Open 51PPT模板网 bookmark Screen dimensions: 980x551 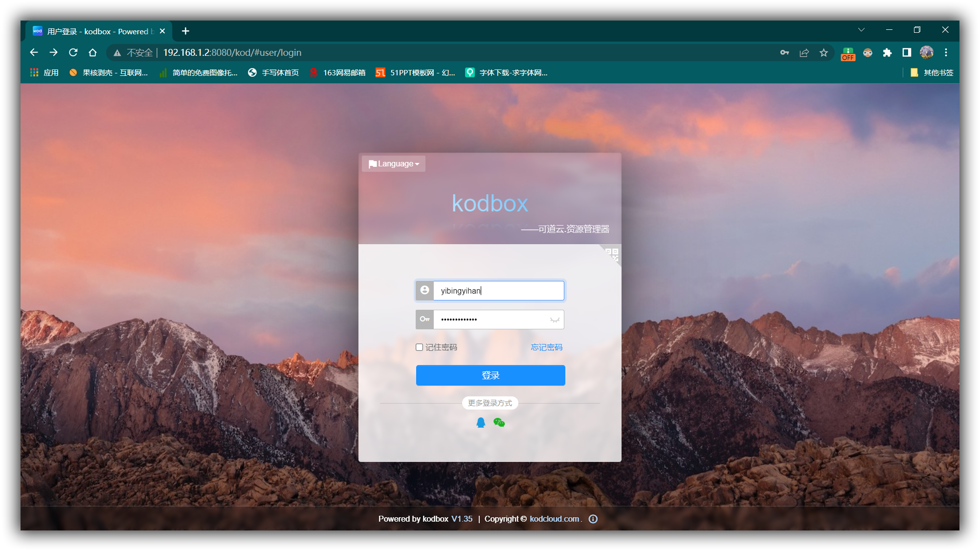[x=415, y=72]
